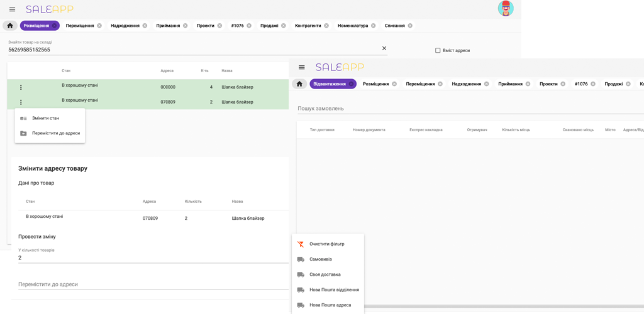Close the Розміщення tab in the front window
The width and height of the screenshot is (644, 314).
394,84
